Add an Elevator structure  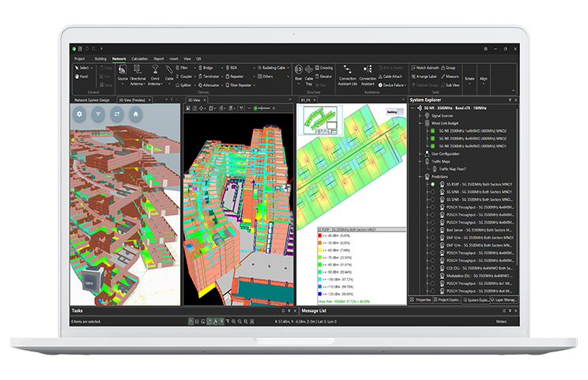323,77
